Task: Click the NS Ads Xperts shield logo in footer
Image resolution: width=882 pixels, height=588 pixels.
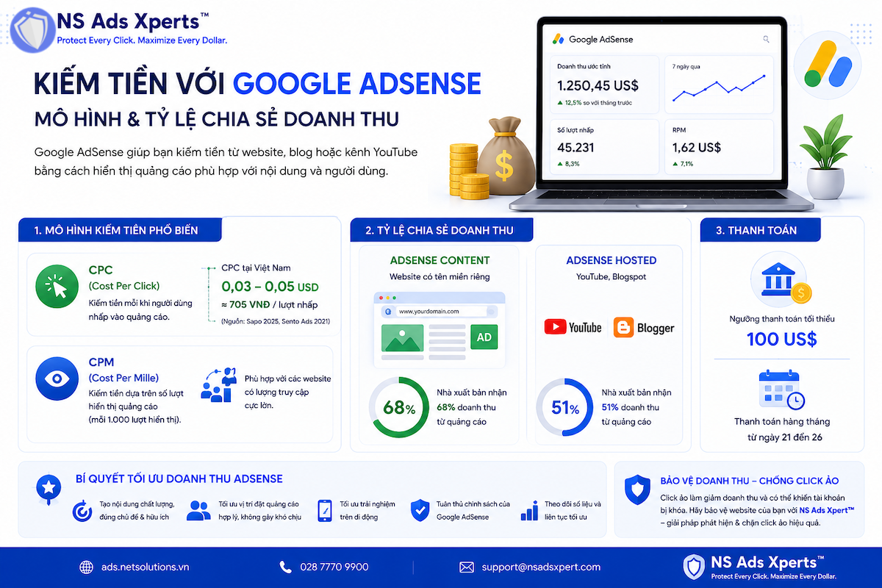Action: 694,567
